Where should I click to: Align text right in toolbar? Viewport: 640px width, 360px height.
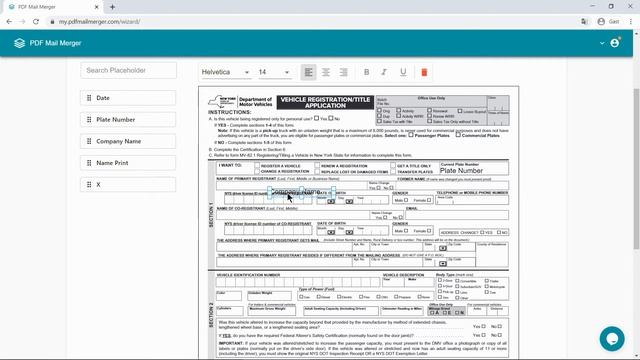344,72
